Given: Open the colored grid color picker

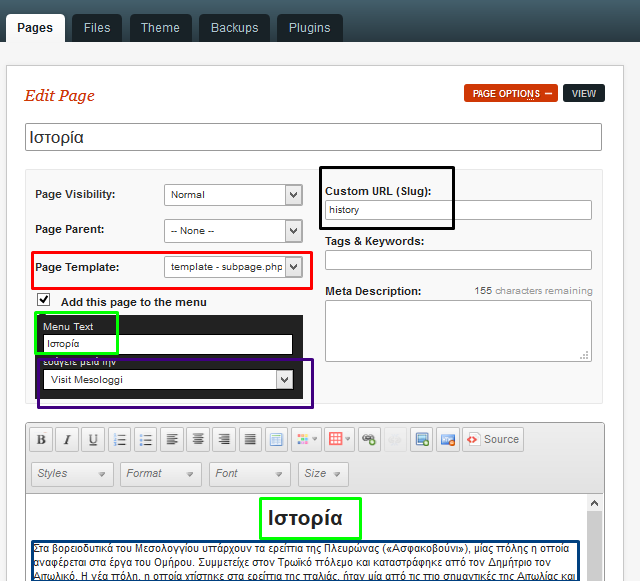Looking at the screenshot, I should click(x=307, y=439).
